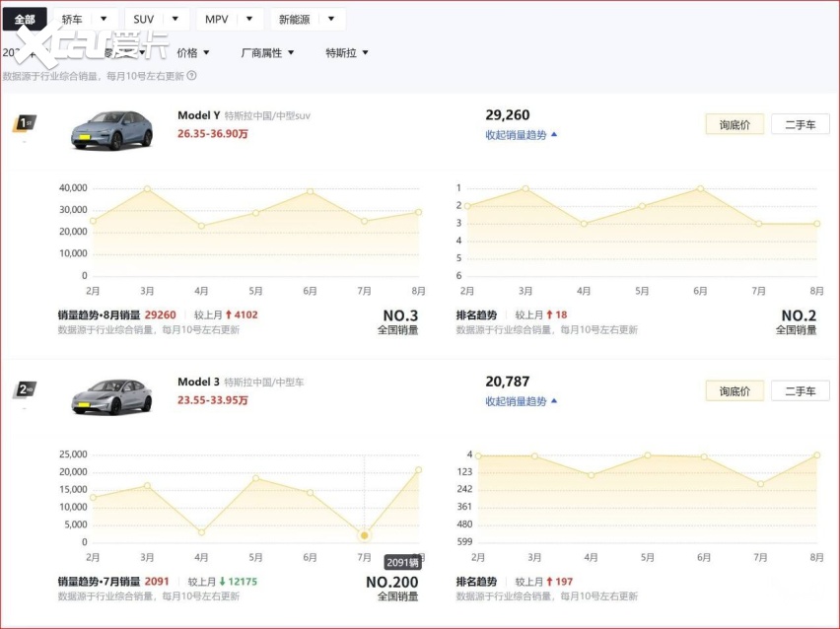Expand the 价格 filter dropdown

tap(193, 52)
